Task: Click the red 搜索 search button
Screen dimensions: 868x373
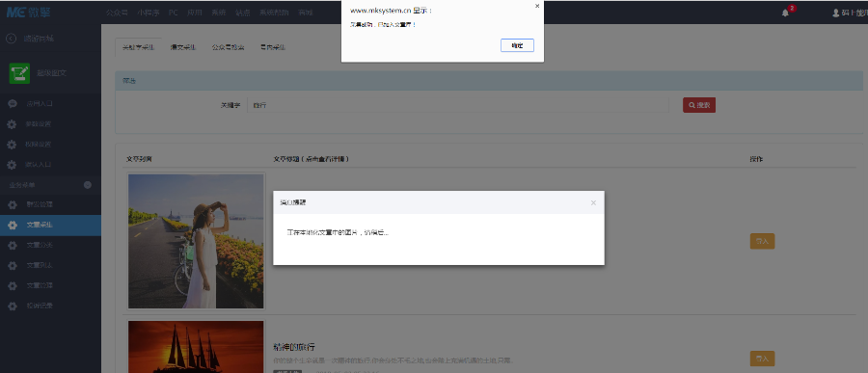Action: pos(699,105)
